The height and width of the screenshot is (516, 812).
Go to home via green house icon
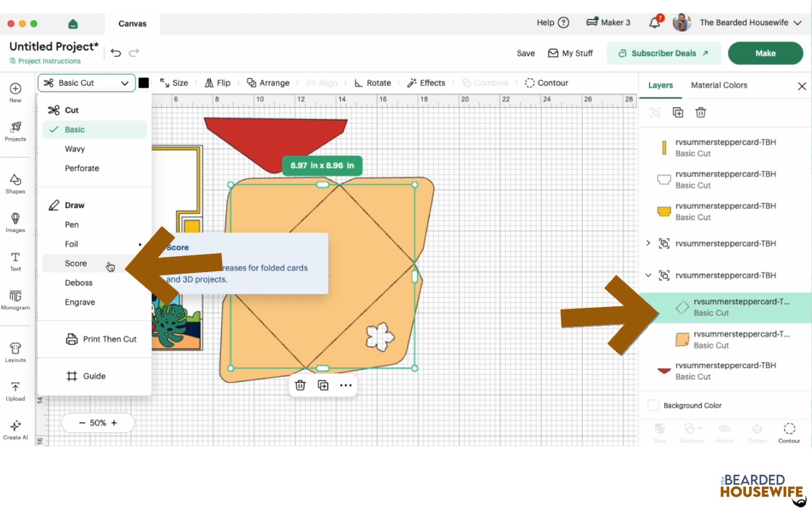[73, 24]
